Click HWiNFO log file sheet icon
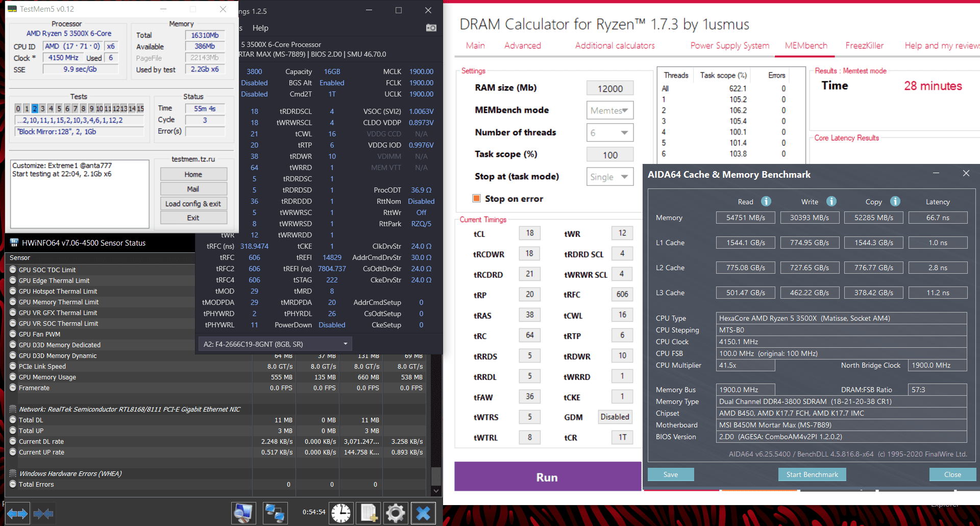 point(369,513)
